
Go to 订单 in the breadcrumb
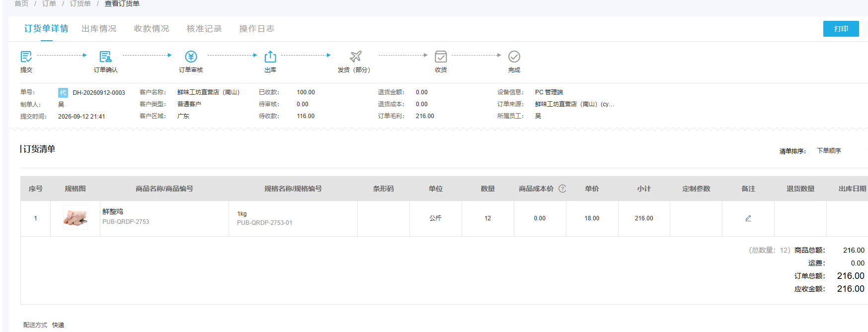(x=49, y=3)
